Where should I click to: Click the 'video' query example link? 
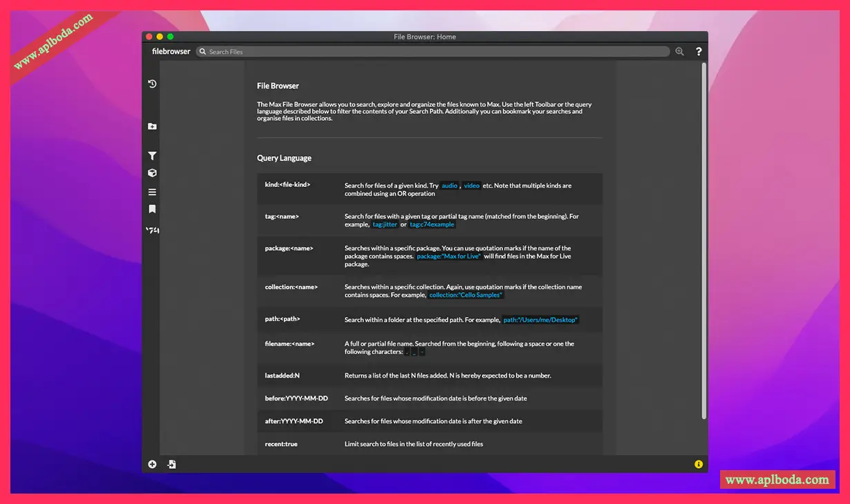pos(471,186)
